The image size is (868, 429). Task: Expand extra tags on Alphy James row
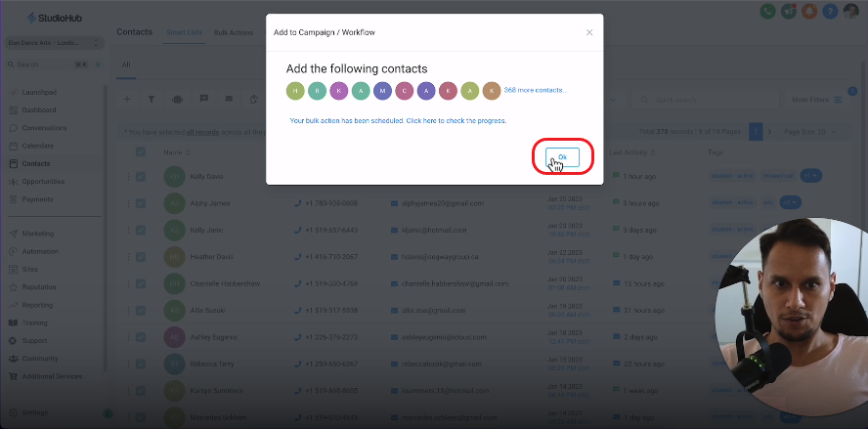point(791,202)
